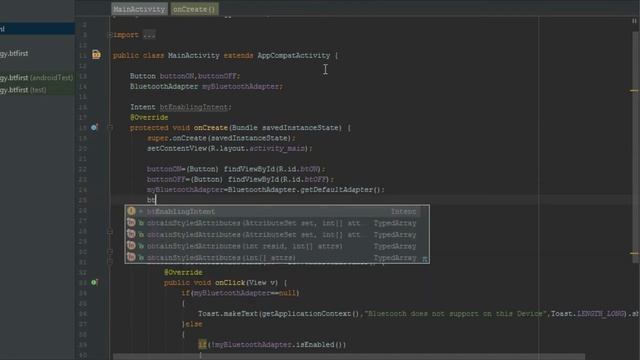Click findViewById(R.id.btON) call
This screenshot has width=640, height=360.
(x=273, y=169)
